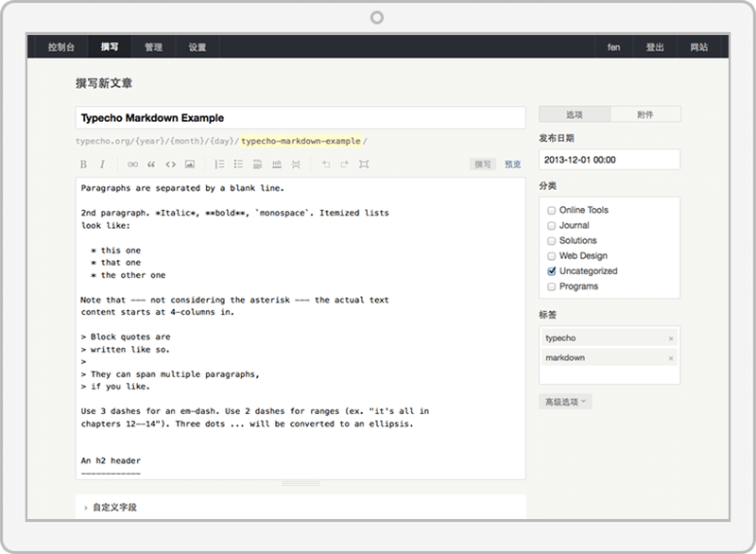Log out via the 登出 link

(655, 46)
